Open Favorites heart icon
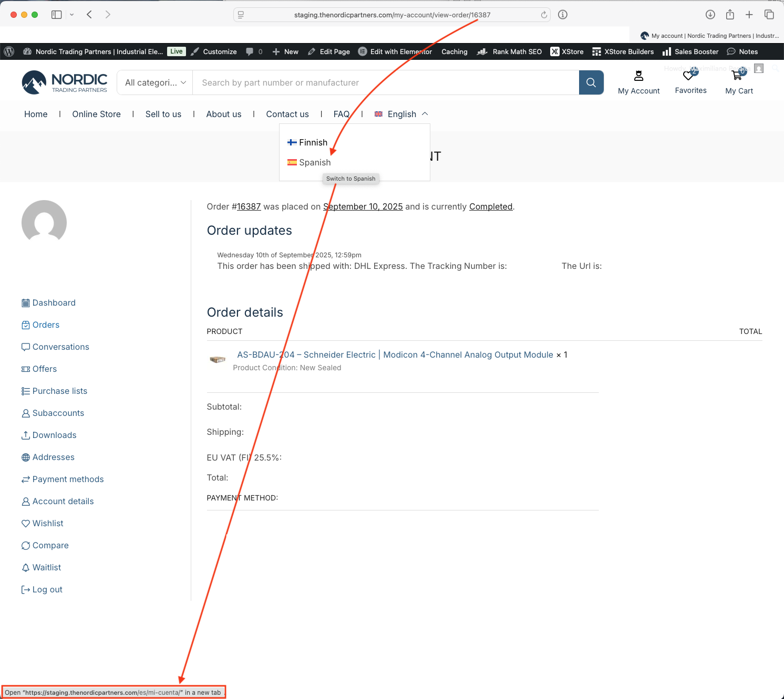784x699 pixels. pos(689,76)
